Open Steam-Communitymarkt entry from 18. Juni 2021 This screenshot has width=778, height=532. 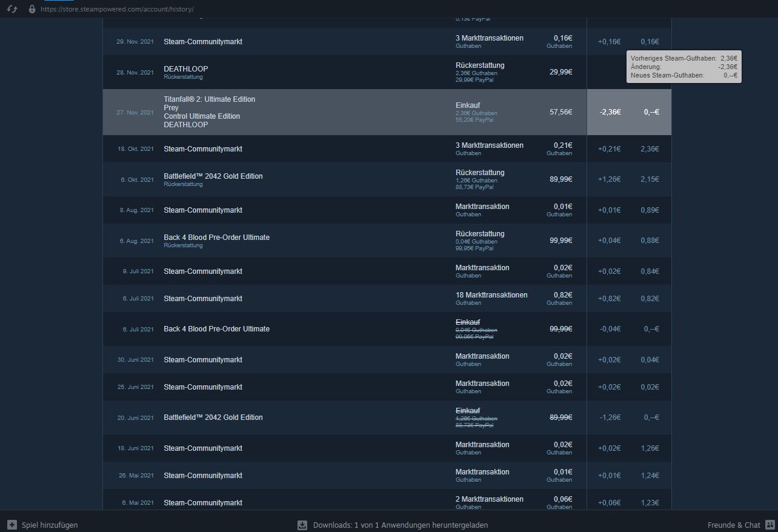point(387,448)
